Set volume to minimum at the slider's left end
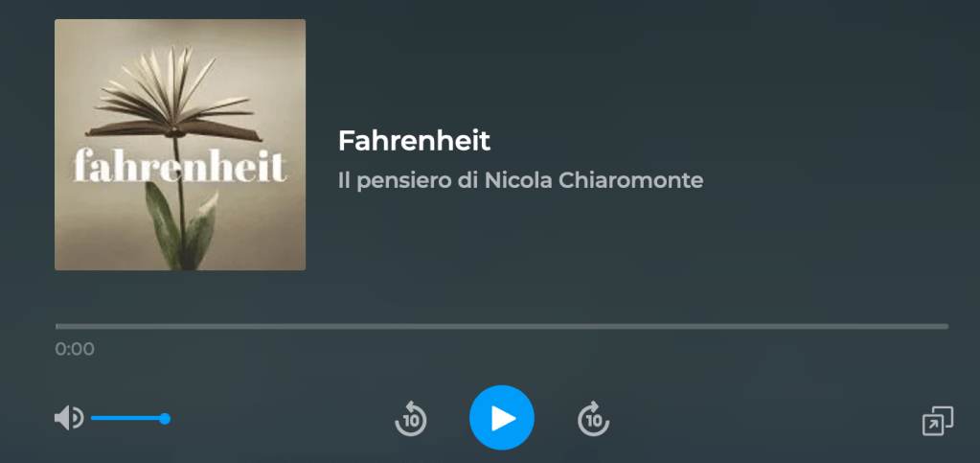This screenshot has width=980, height=463. click(x=93, y=418)
